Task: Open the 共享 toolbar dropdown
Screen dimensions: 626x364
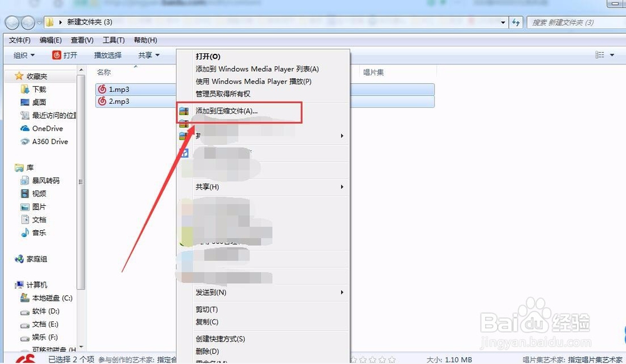Action: click(x=149, y=55)
